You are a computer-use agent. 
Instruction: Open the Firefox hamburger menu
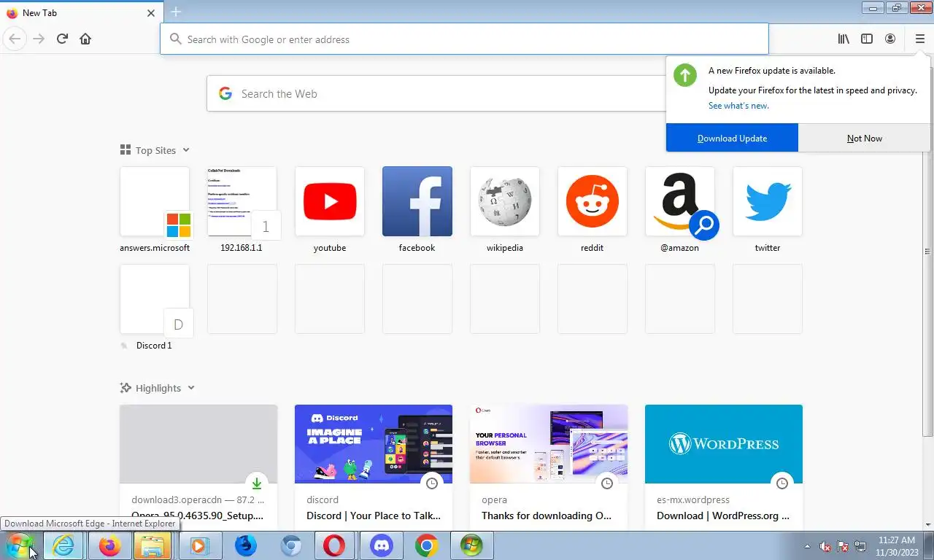click(x=919, y=39)
